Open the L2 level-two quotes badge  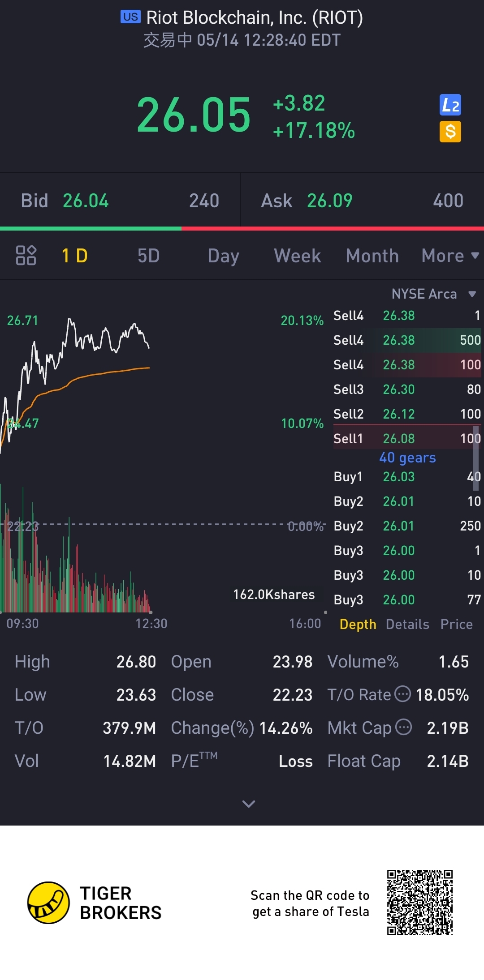point(450,105)
